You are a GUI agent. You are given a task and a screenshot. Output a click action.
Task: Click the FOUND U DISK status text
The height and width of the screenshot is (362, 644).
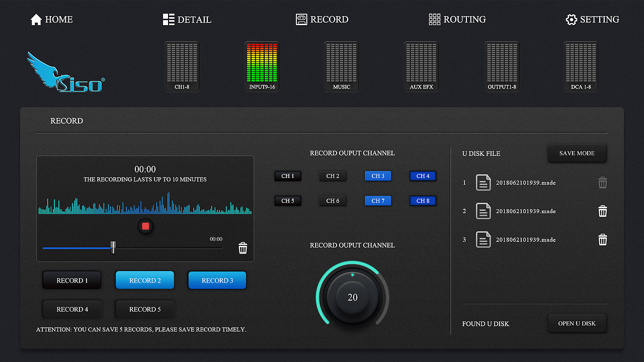click(486, 324)
